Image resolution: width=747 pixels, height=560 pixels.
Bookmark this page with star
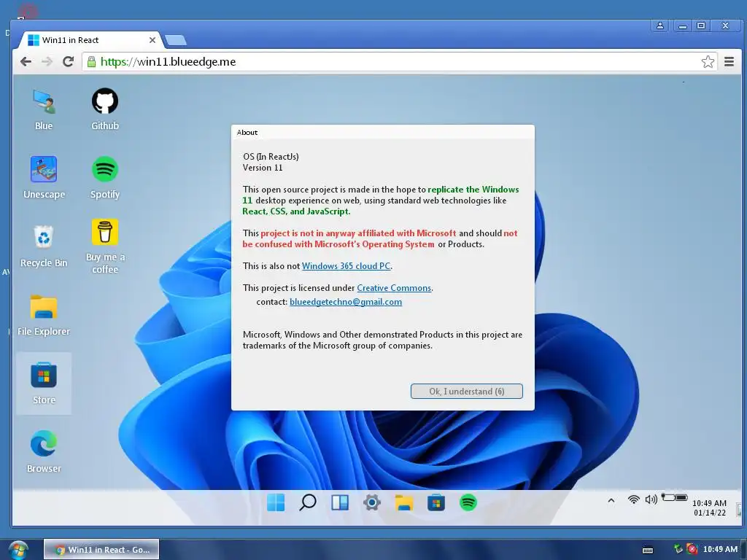[708, 61]
